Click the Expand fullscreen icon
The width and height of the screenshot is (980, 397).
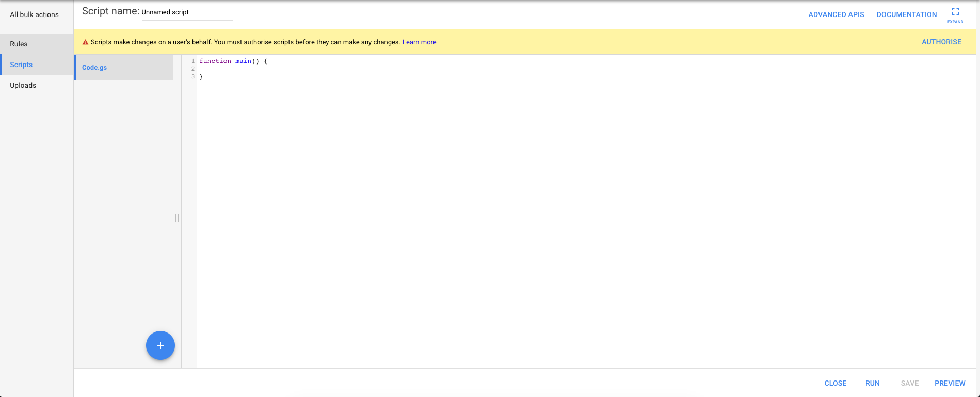click(x=955, y=12)
